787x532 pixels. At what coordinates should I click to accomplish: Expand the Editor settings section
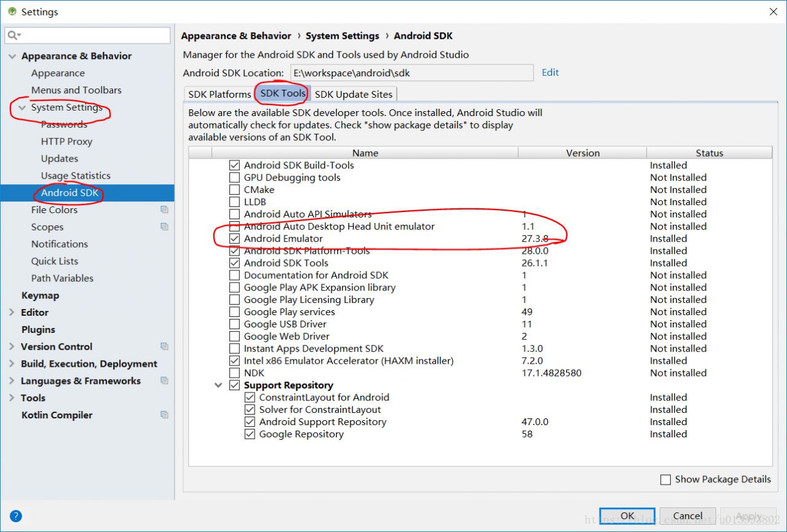pyautogui.click(x=12, y=312)
